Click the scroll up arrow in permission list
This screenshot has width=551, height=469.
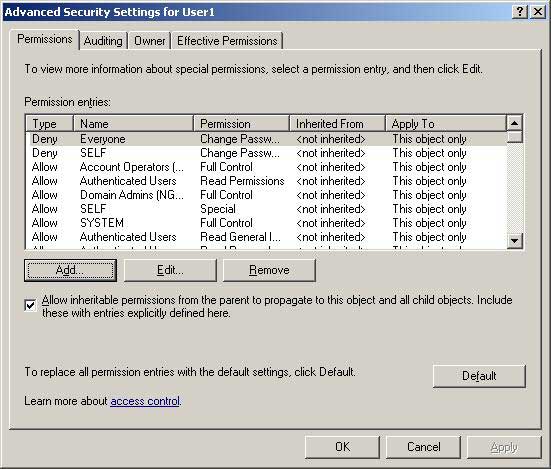click(514, 123)
